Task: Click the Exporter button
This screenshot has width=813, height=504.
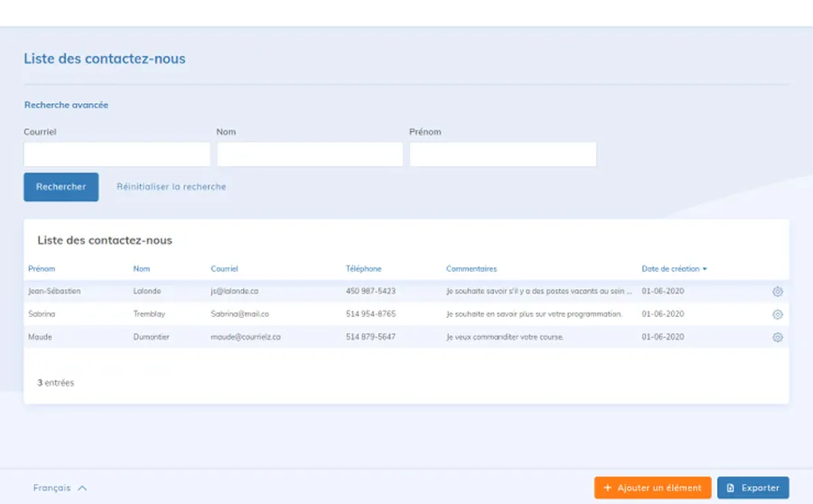Action: click(752, 488)
